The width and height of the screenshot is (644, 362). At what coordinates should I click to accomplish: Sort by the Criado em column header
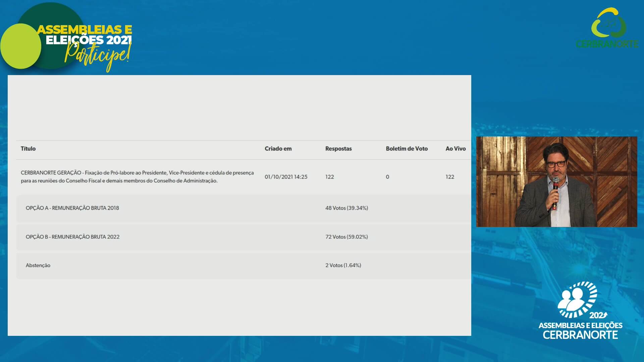(x=278, y=148)
